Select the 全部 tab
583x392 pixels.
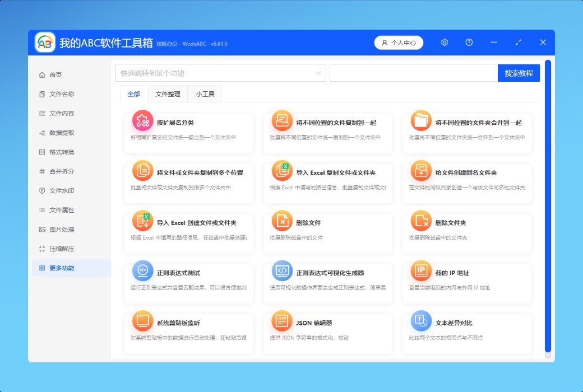[133, 94]
